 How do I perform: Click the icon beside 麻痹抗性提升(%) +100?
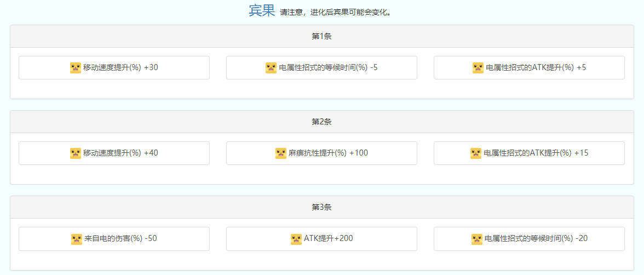(281, 153)
